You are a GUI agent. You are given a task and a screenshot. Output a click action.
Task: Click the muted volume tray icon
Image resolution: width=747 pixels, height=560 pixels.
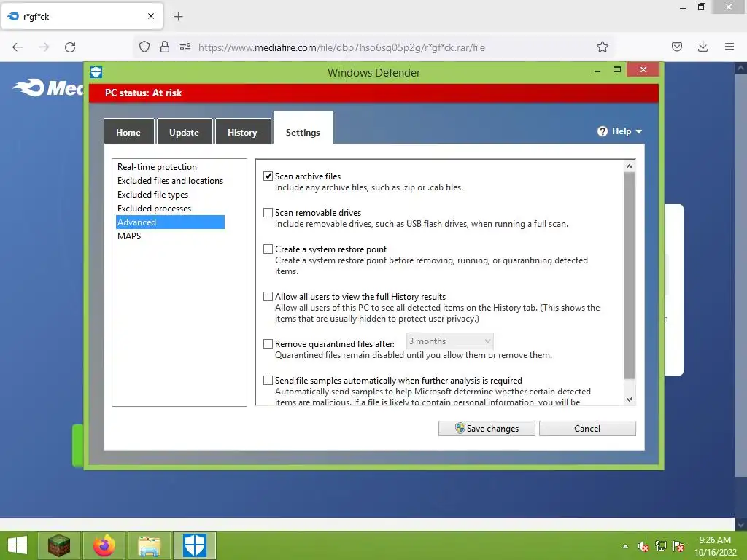(643, 546)
